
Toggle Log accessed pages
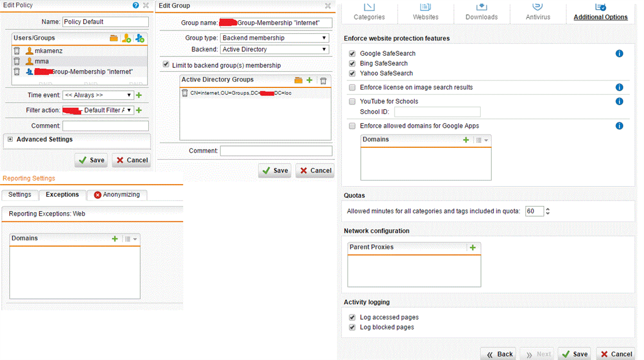click(x=352, y=317)
